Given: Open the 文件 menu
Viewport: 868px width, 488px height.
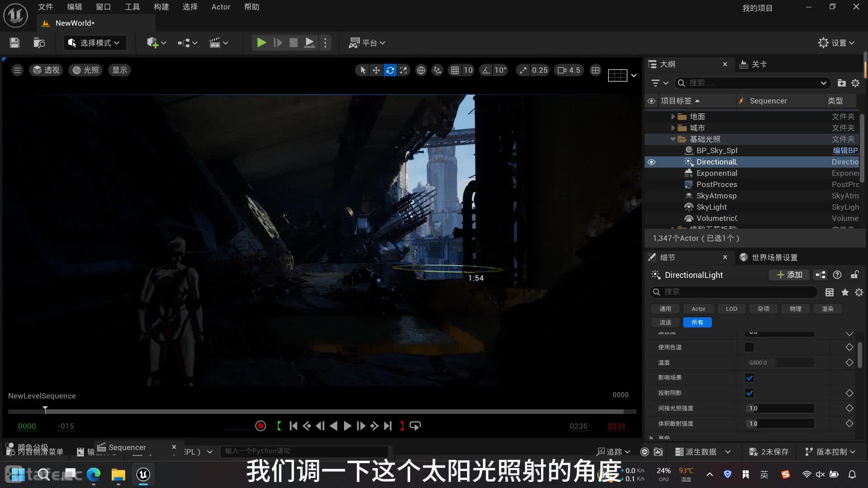Looking at the screenshot, I should (46, 7).
